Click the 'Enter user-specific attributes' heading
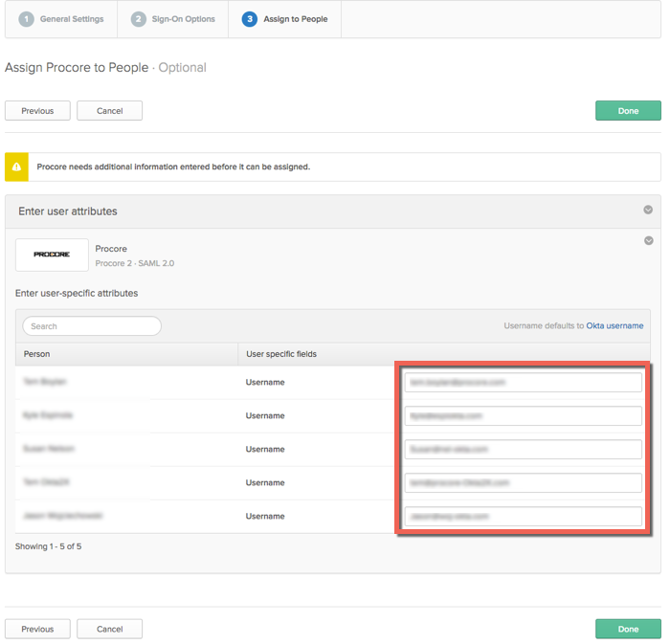 (x=77, y=294)
